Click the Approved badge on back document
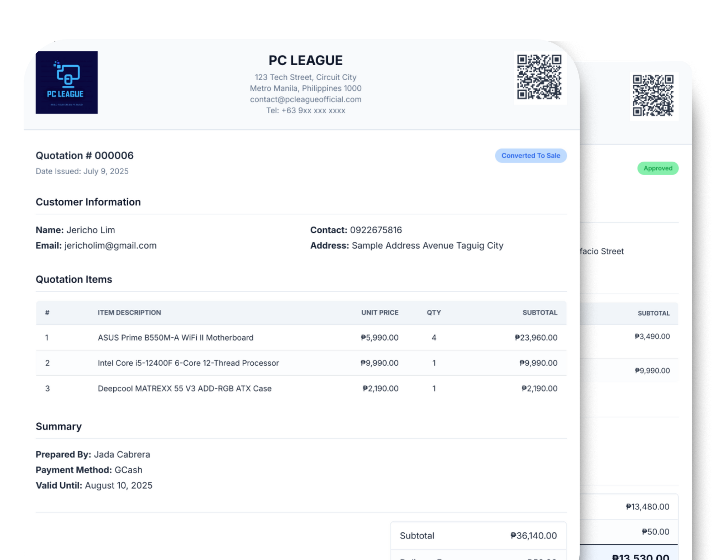This screenshot has height=560, width=728. click(658, 168)
